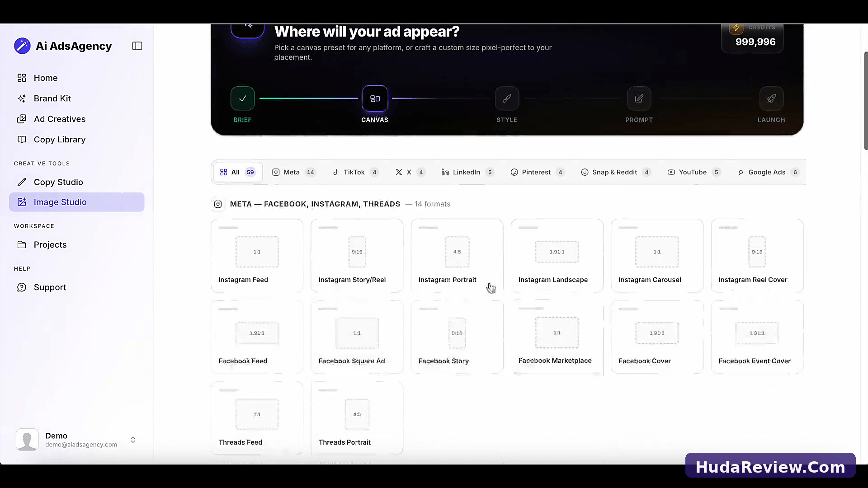868x488 pixels.
Task: Click the Launch step rocket icon
Action: tap(771, 99)
